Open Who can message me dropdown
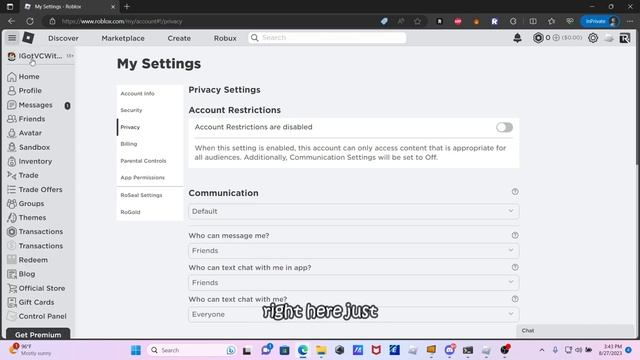This screenshot has width=640, height=360. (353, 251)
